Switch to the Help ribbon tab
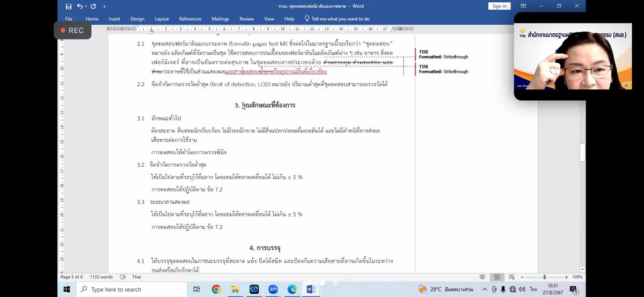The width and height of the screenshot is (644, 297). point(289,19)
